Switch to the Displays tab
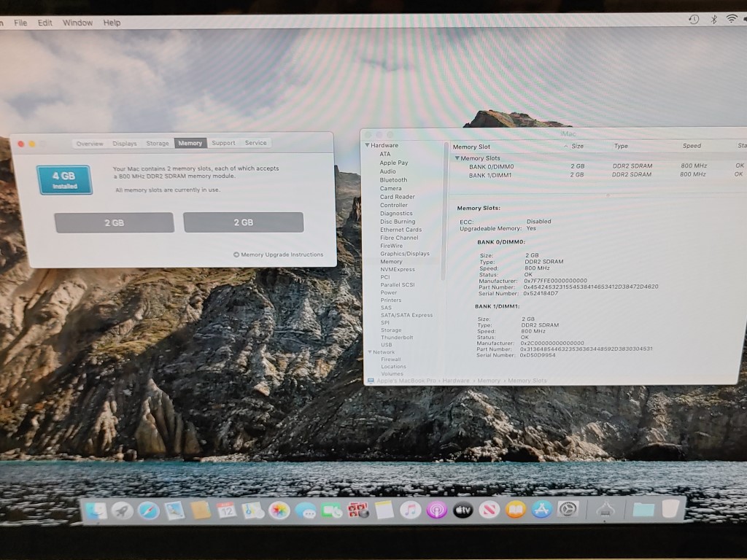 [x=124, y=144]
